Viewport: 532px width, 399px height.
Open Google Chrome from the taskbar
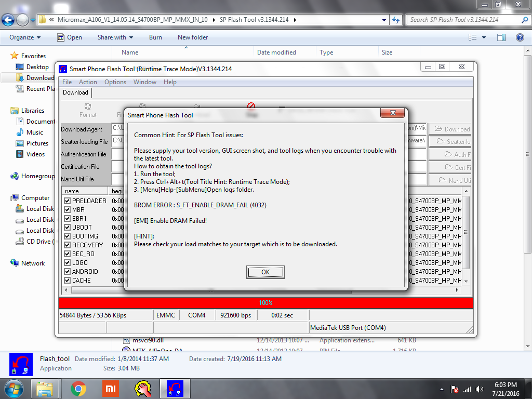click(x=78, y=389)
